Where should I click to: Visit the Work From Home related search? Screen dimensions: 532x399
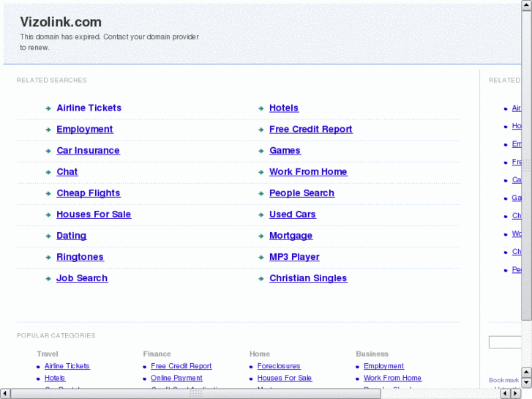point(308,172)
